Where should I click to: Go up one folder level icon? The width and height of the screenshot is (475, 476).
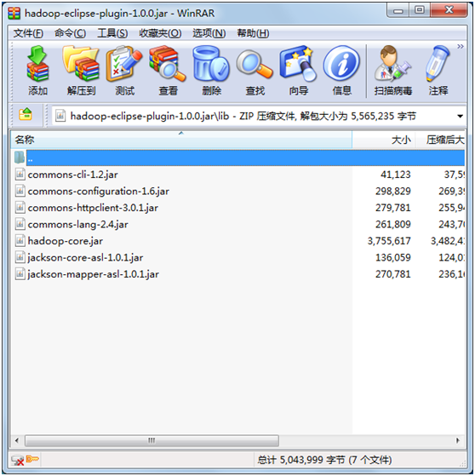click(26, 115)
